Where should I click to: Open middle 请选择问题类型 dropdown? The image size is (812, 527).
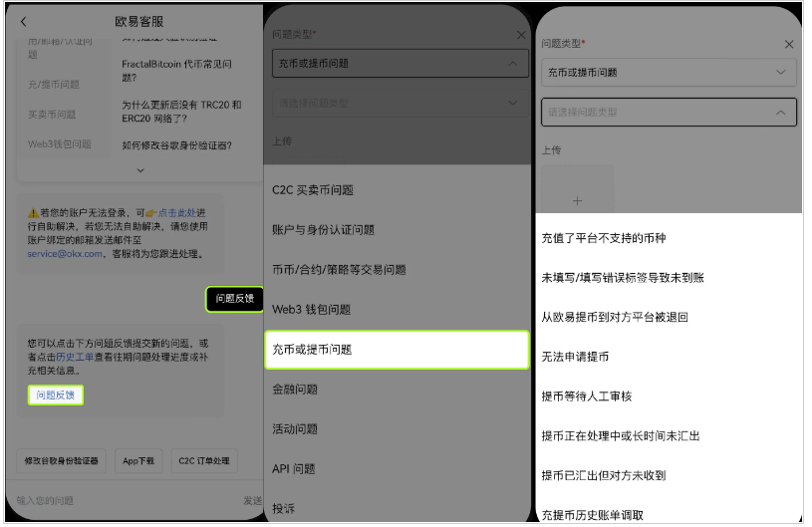(x=401, y=103)
